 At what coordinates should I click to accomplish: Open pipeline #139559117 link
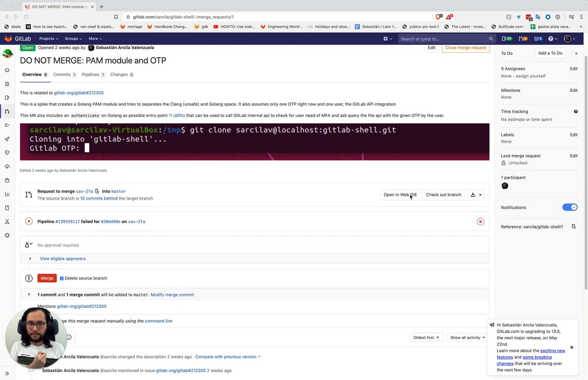(68, 222)
